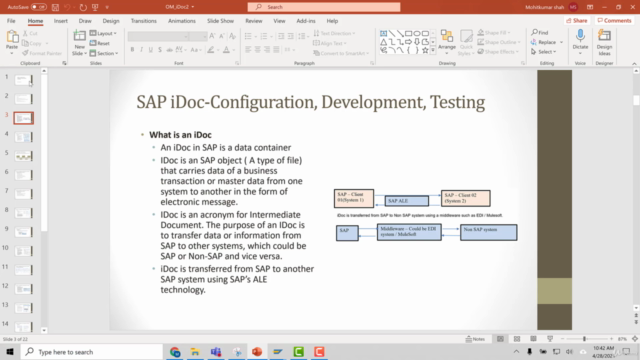Screen dimensions: 640x360
Task: Select the star shape icon
Action: coord(425,50)
